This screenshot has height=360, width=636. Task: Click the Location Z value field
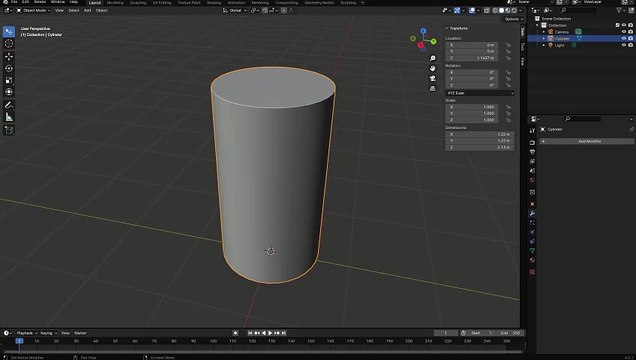(x=472, y=58)
